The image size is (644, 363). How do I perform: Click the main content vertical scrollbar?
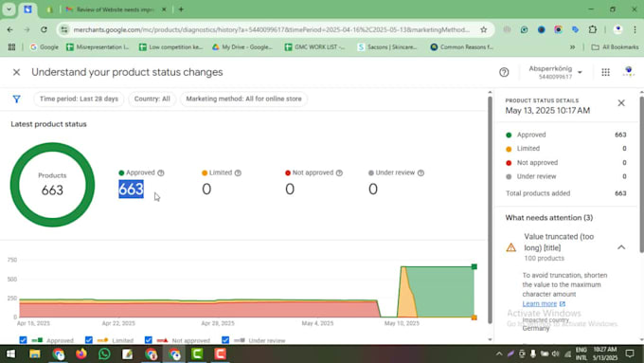[490, 209]
